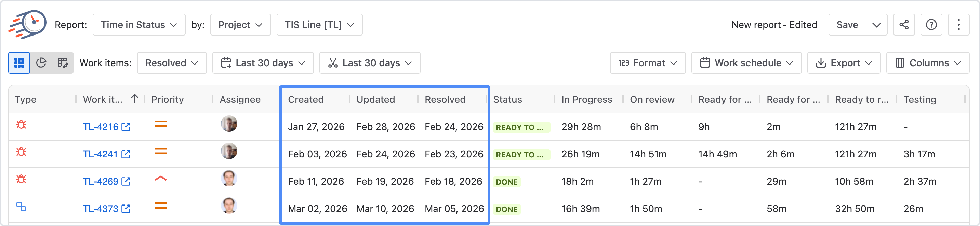The width and height of the screenshot is (980, 226).
Task: Click the subtask type icon for TL-4373
Action: point(21,207)
